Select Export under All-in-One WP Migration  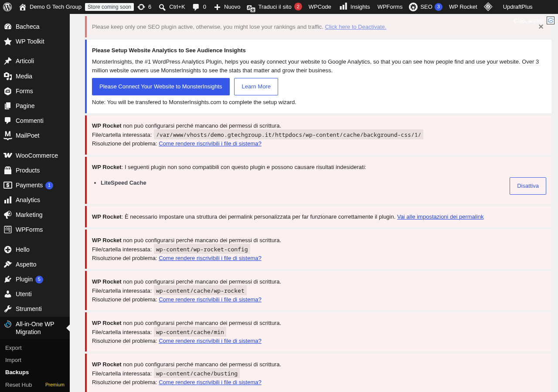(x=14, y=348)
